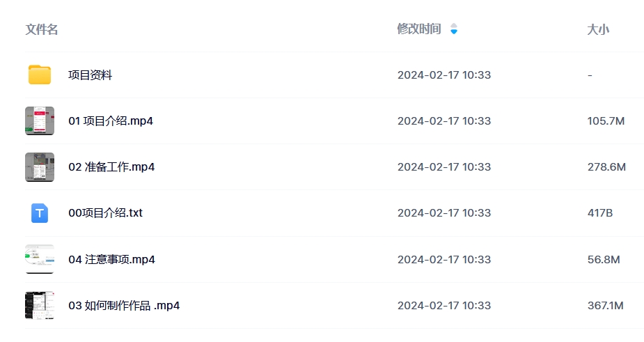Open video thumbnail for 03 如何制作作品 .mp4

(40, 305)
